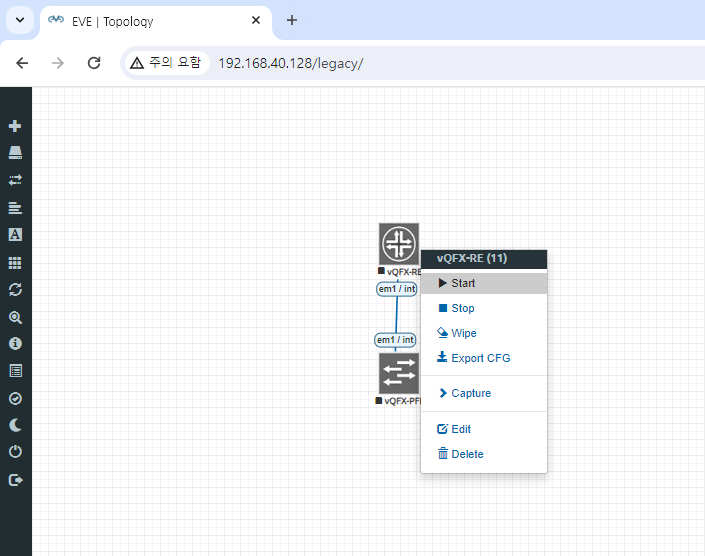Go back with the browser back arrow
705x556 pixels.
(x=22, y=63)
